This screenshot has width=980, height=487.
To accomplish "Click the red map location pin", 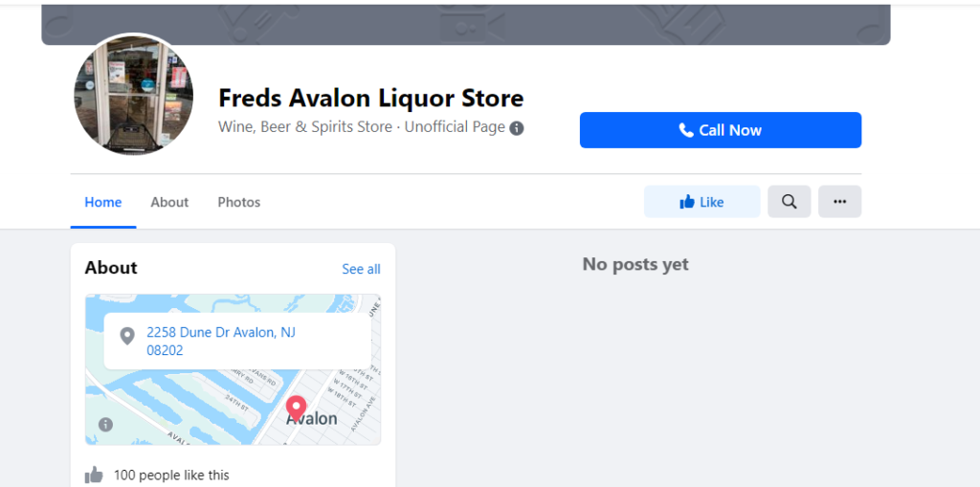I will pos(296,407).
